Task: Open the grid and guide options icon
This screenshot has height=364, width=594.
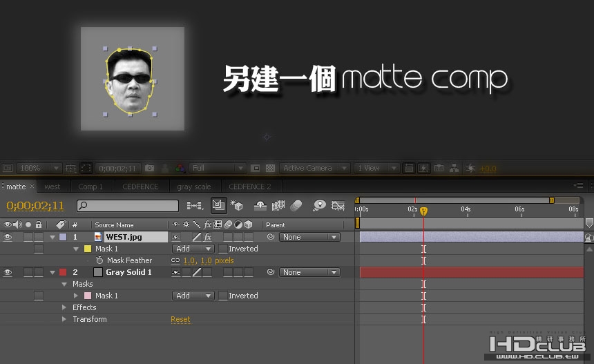Action: click(71, 168)
